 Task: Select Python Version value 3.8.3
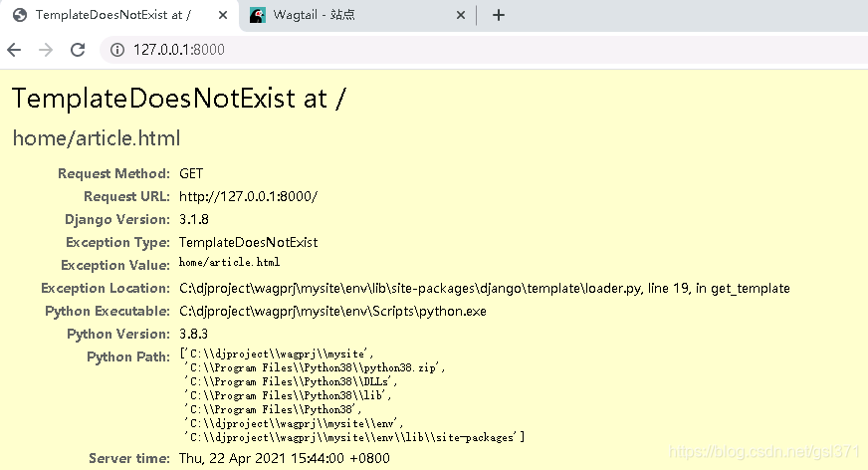[193, 334]
